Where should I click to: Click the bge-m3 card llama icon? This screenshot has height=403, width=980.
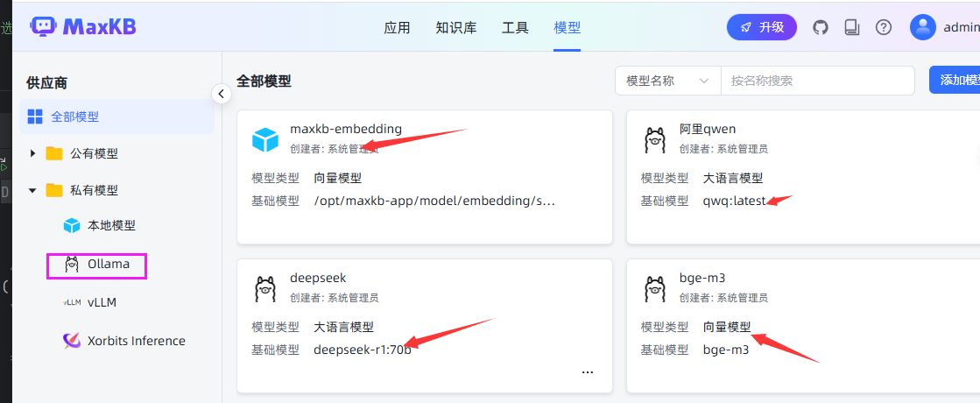tap(654, 288)
